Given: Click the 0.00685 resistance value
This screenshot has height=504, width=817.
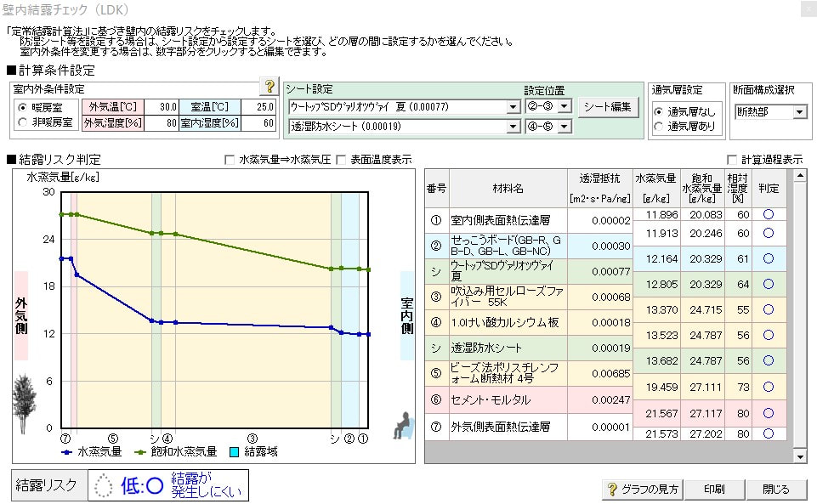Looking at the screenshot, I should [611, 374].
